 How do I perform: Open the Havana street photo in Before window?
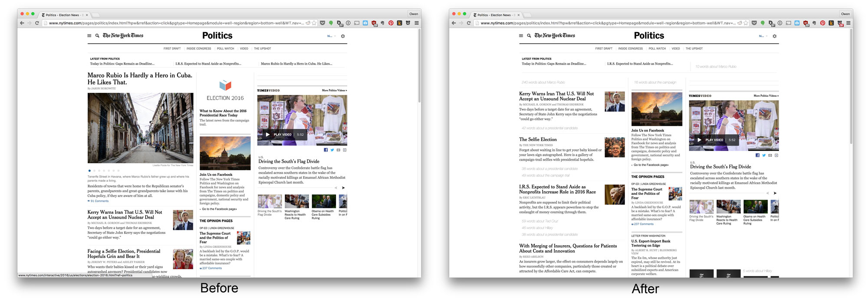coord(141,128)
